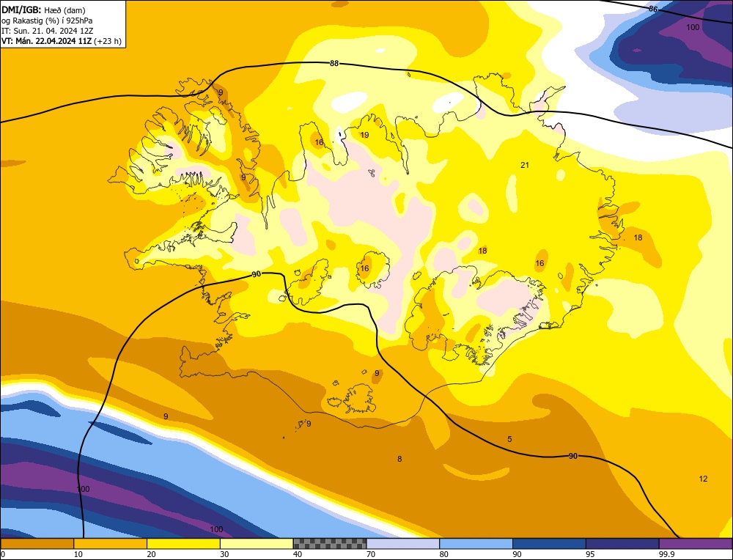The width and height of the screenshot is (733, 560).
Task: Click the '40' legend tick label
Action: 298,554
